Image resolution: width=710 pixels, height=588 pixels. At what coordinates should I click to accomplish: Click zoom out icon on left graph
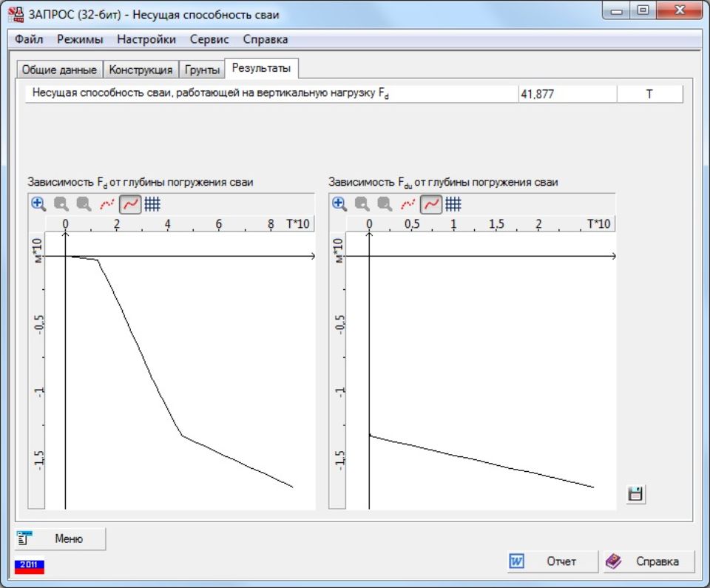(61, 203)
